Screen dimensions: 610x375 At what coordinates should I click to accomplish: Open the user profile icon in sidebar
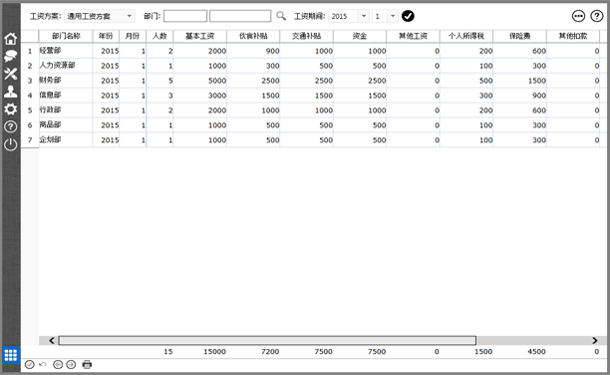(x=11, y=91)
